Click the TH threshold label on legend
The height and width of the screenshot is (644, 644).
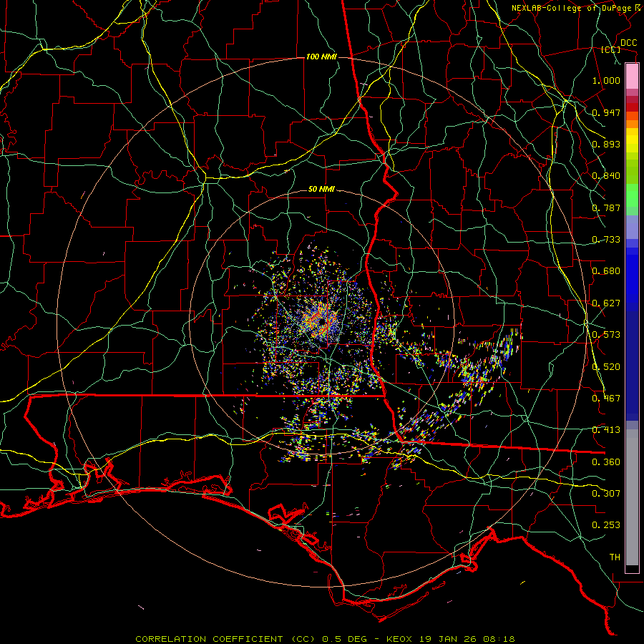615,557
